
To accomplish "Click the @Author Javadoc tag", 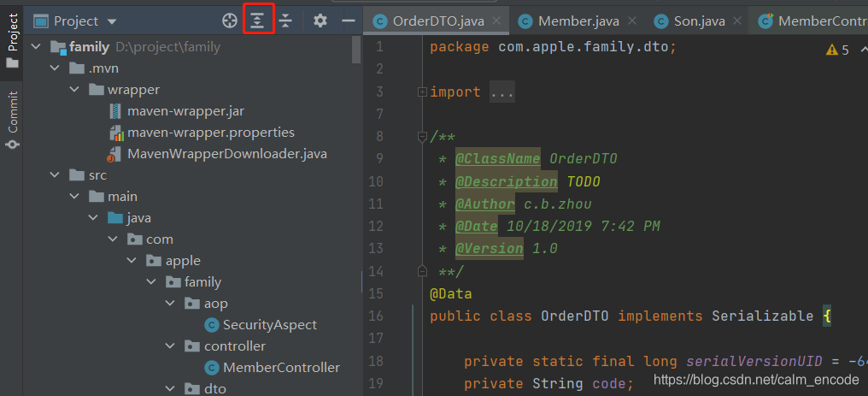I will pyautogui.click(x=485, y=204).
